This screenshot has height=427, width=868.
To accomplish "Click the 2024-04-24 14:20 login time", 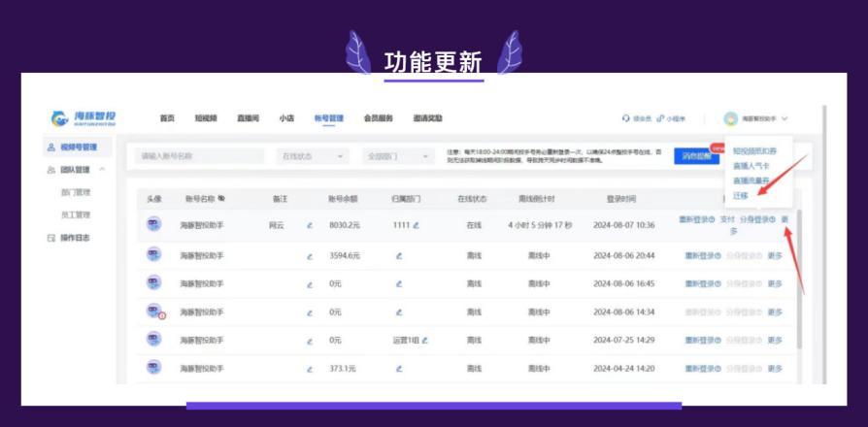I will 624,369.
